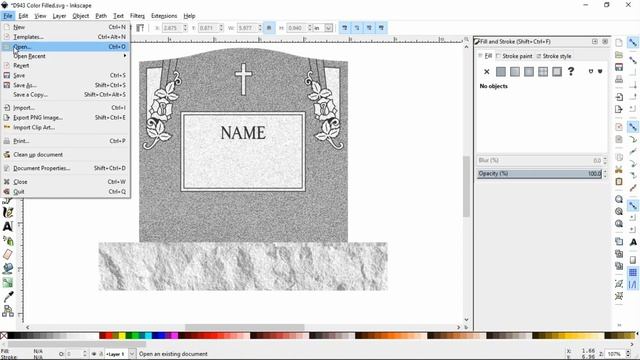Toggle snapping to grids button

[633, 272]
